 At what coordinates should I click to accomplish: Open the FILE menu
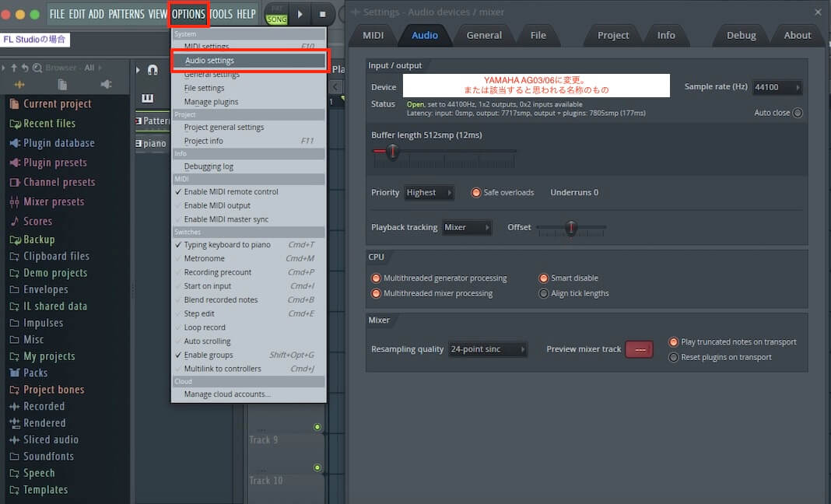point(58,14)
